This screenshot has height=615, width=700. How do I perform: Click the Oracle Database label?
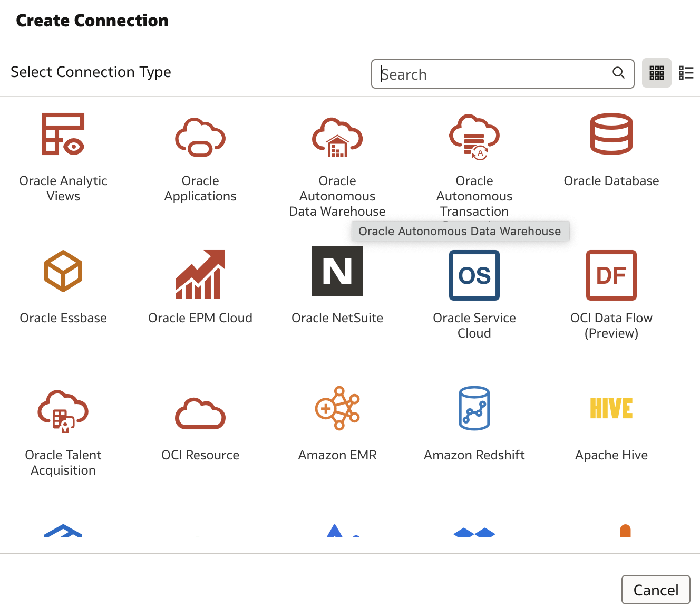(x=611, y=181)
